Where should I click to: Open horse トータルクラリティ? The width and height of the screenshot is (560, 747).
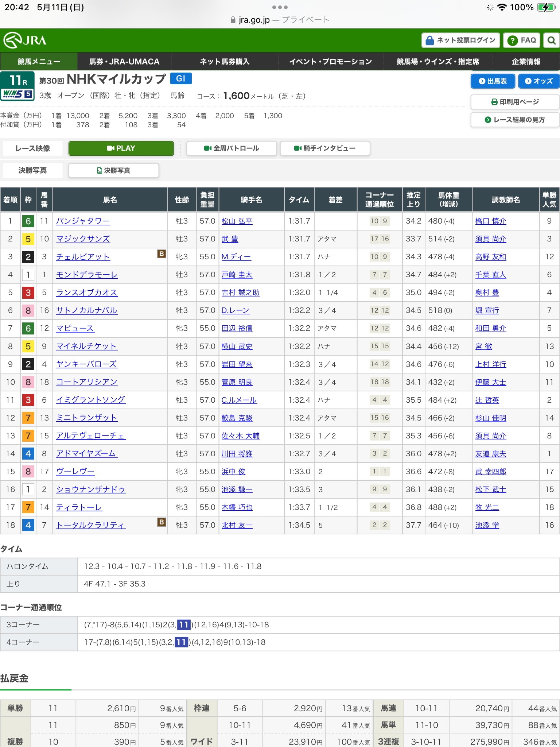click(x=91, y=525)
